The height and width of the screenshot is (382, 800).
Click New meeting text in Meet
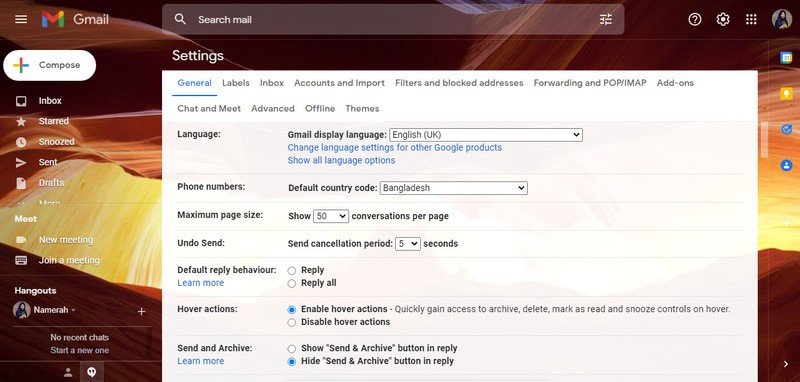point(66,240)
